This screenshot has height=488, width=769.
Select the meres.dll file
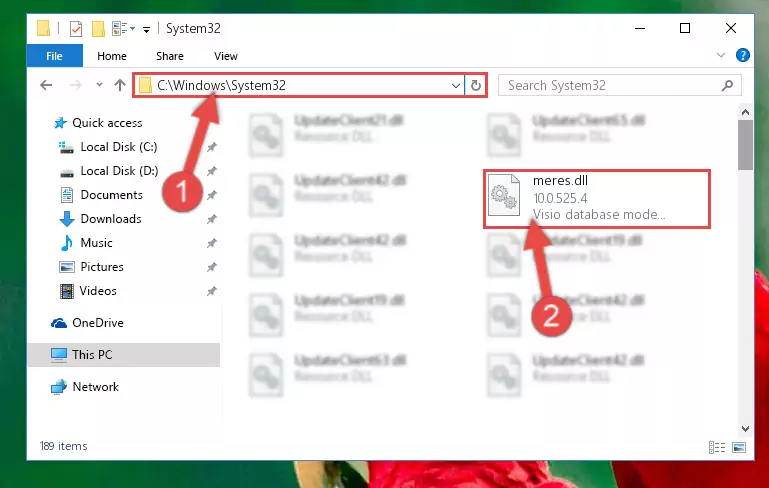click(x=597, y=199)
